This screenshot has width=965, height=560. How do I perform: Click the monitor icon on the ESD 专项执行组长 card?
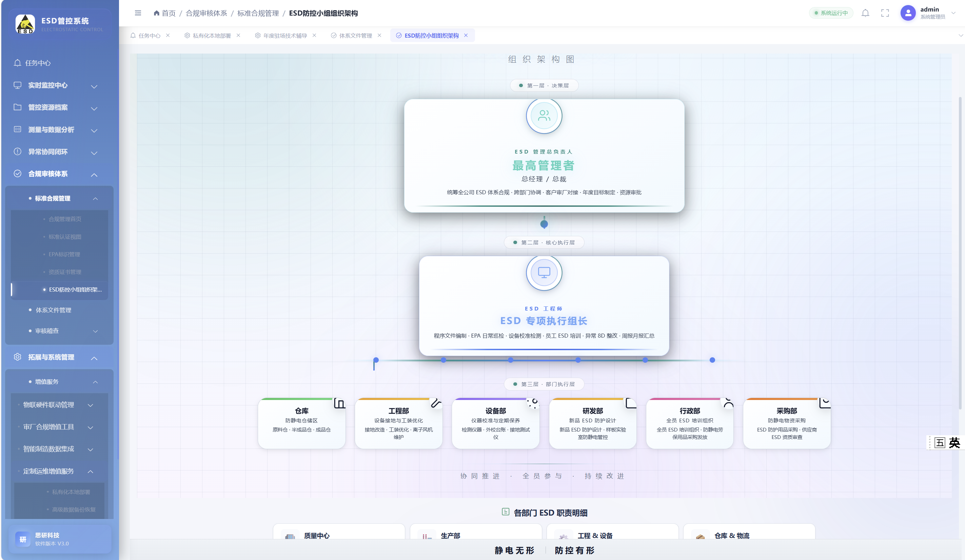[544, 273]
